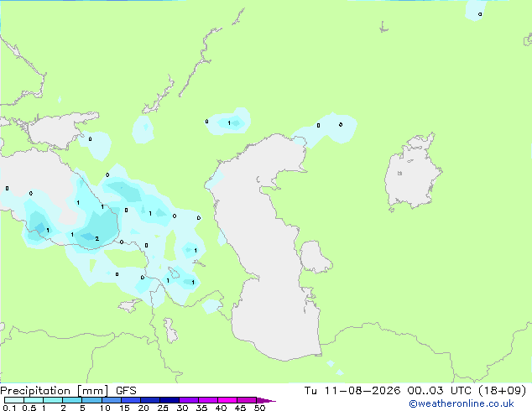Click the '(18+09)' forecast run text
The height and width of the screenshot is (411, 532).
[x=503, y=391]
